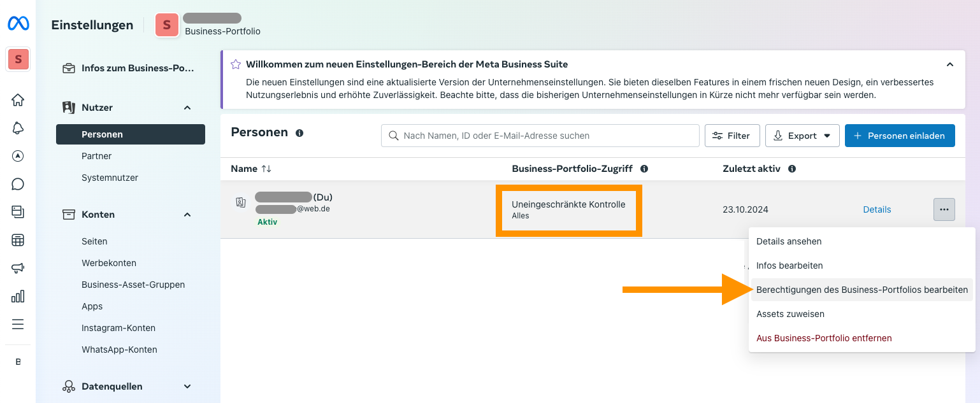Click the star icon in welcome banner

pyautogui.click(x=236, y=64)
